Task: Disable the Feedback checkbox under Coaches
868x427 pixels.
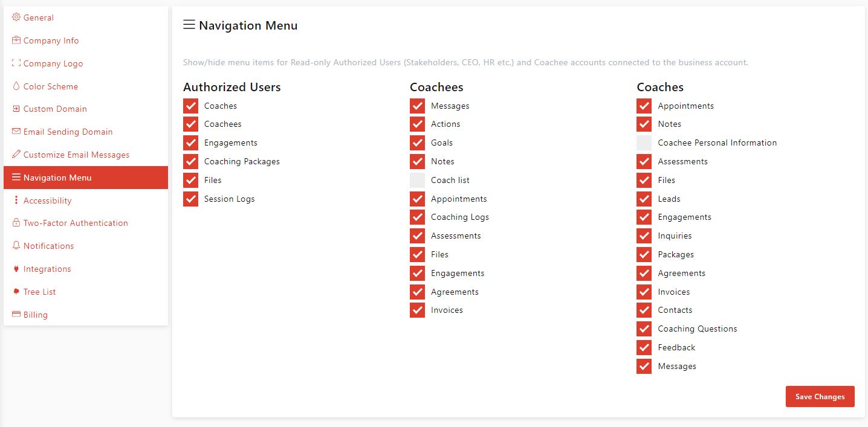Action: tap(643, 347)
